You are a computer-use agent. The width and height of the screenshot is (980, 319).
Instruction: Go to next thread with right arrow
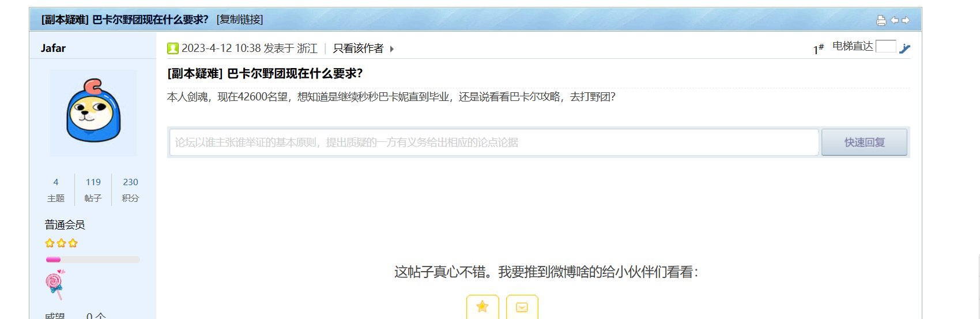[x=906, y=20]
